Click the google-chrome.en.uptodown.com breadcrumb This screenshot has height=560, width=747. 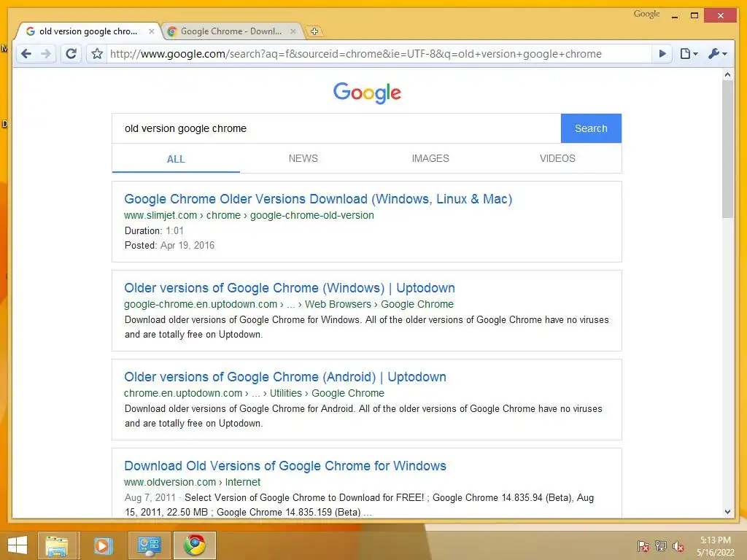(289, 304)
